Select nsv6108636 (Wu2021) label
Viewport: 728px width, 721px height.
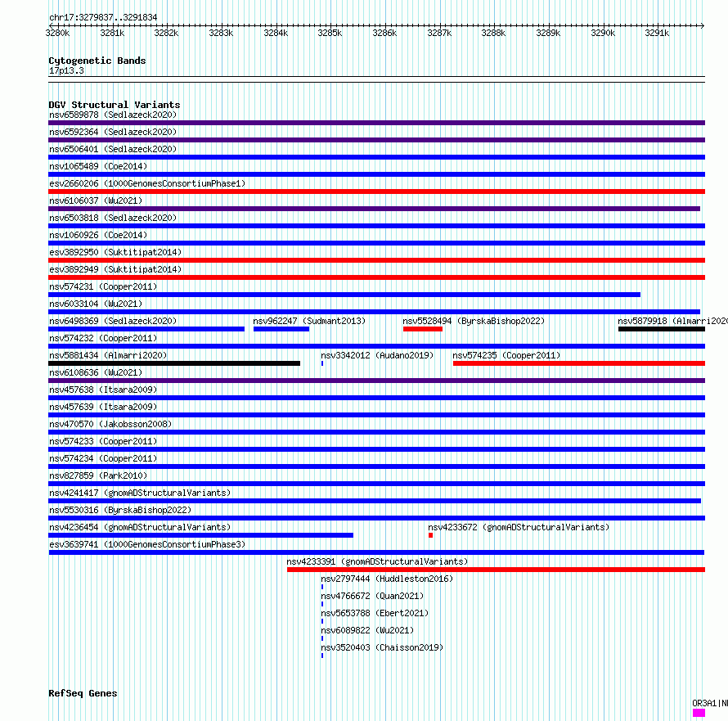(x=96, y=372)
